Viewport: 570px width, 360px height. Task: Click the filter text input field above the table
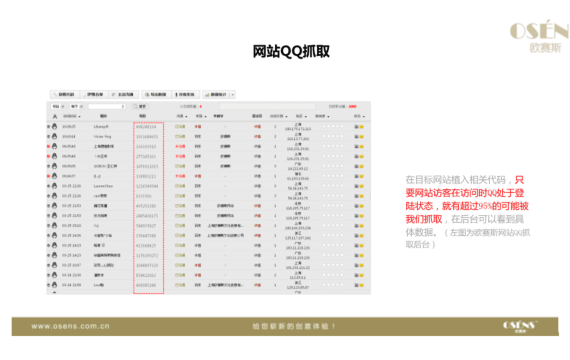[107, 106]
